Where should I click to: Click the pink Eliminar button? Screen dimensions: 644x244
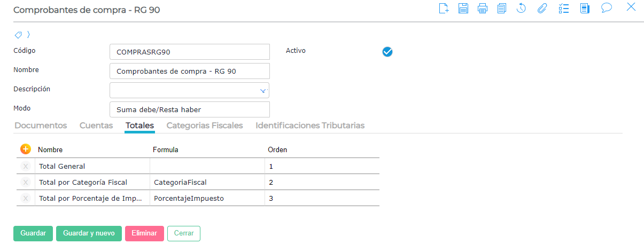(x=144, y=233)
